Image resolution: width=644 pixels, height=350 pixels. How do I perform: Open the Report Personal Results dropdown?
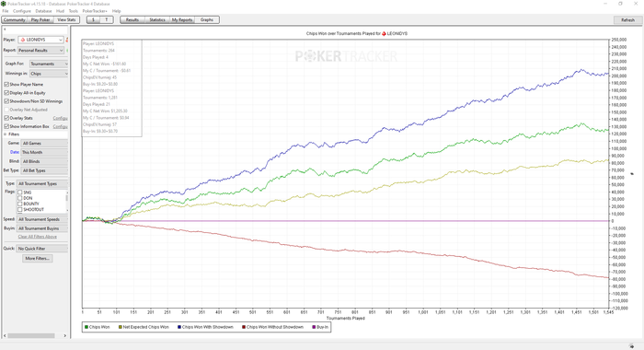pyautogui.click(x=40, y=50)
